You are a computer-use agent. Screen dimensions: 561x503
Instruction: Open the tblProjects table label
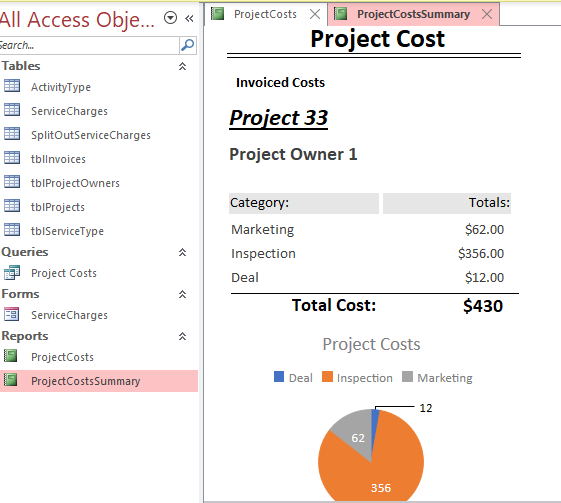click(x=58, y=207)
